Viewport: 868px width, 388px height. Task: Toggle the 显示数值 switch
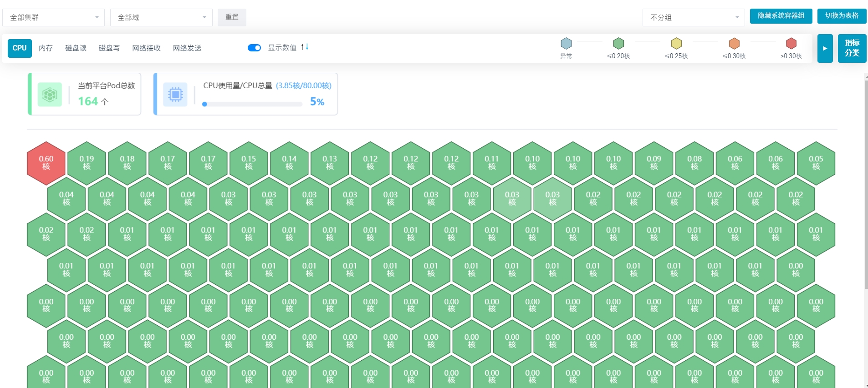tap(254, 48)
